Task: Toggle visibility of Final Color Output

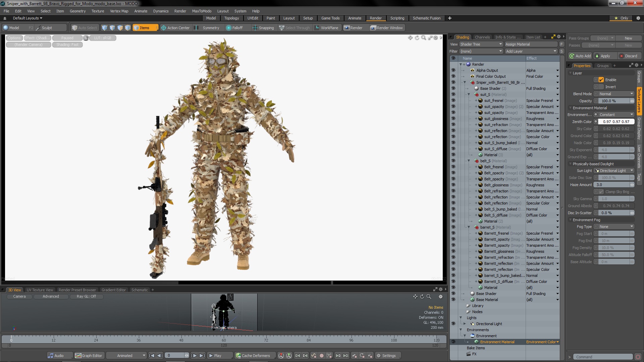Action: (453, 76)
